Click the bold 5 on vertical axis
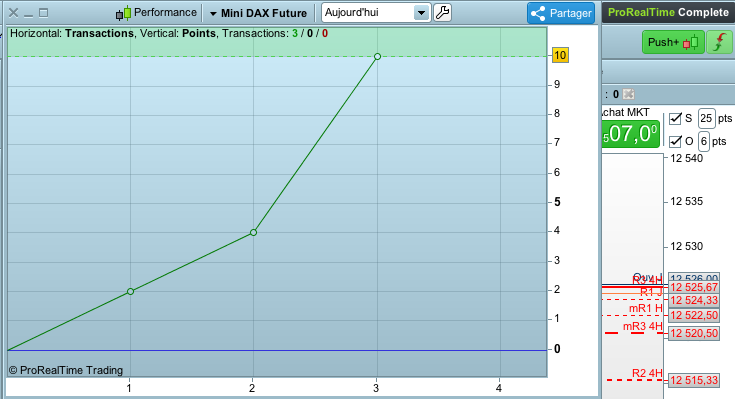 pyautogui.click(x=557, y=202)
